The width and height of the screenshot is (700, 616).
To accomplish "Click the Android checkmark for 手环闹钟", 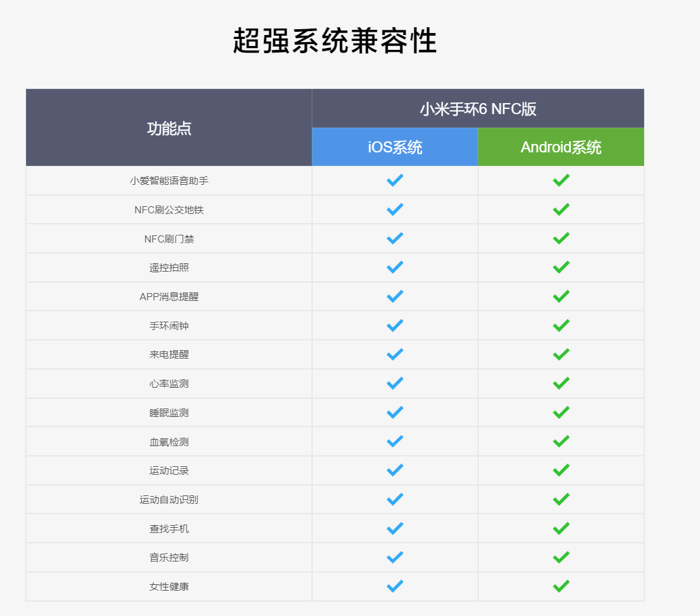I will pyautogui.click(x=561, y=325).
